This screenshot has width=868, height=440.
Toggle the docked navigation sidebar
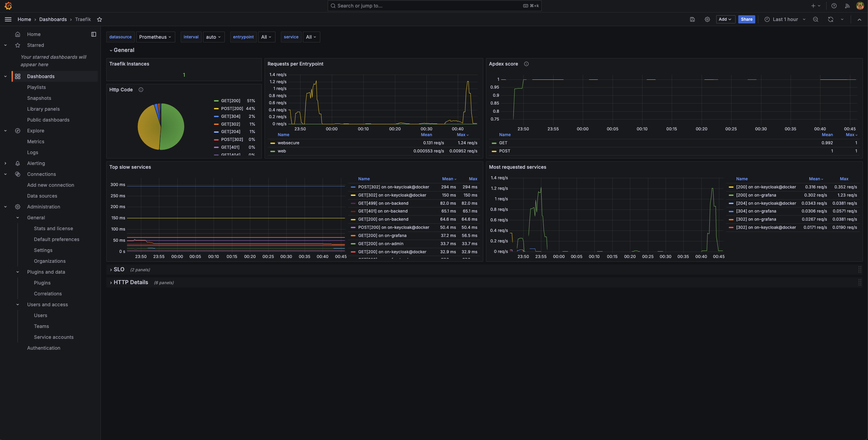(x=94, y=34)
